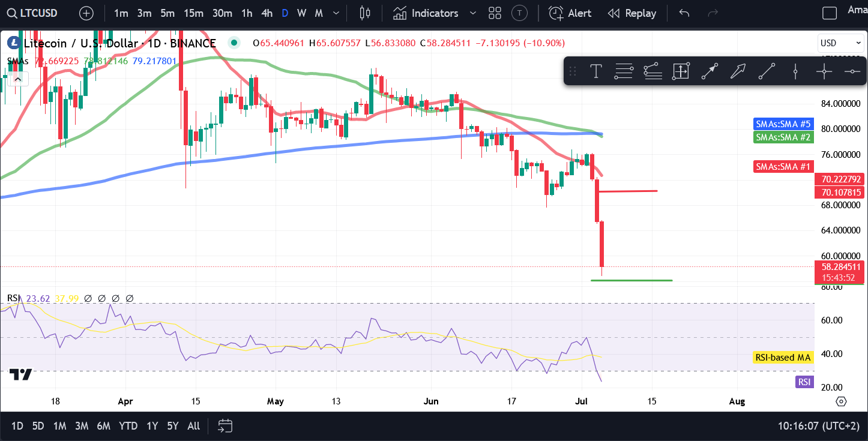The width and height of the screenshot is (868, 441).
Task: Select the cross line tool
Action: [824, 71]
